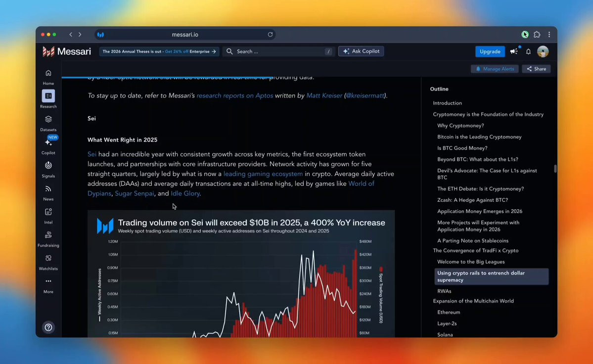Open the @kreisermatt handle link

[365, 95]
